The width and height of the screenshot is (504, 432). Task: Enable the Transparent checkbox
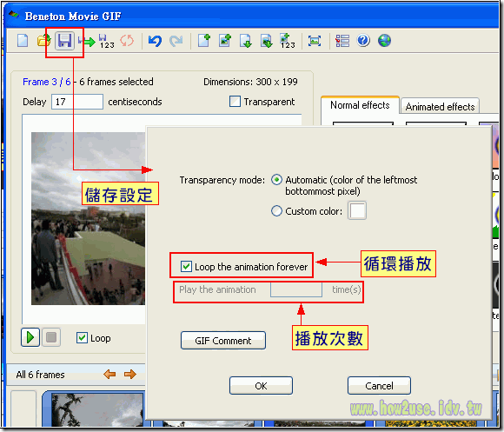pyautogui.click(x=235, y=101)
